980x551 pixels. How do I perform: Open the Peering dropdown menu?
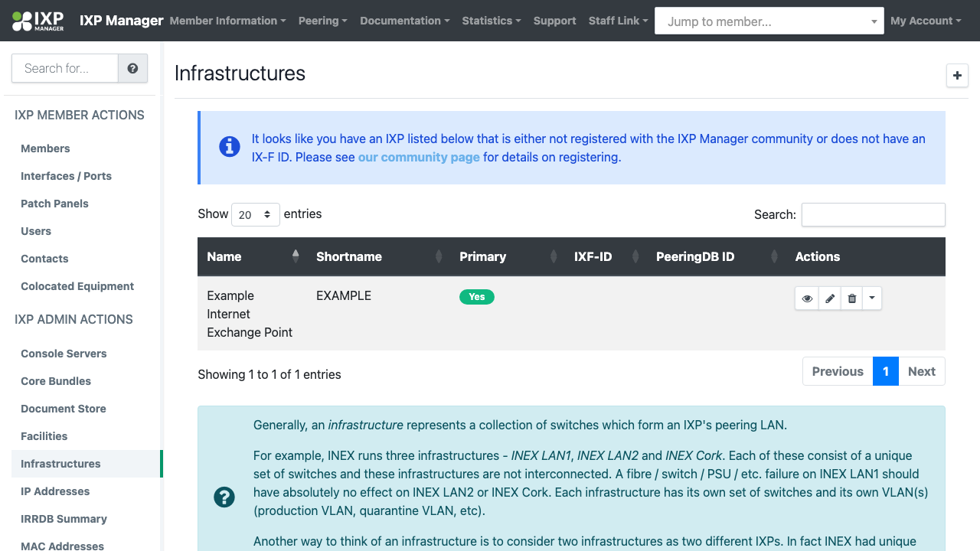point(322,21)
